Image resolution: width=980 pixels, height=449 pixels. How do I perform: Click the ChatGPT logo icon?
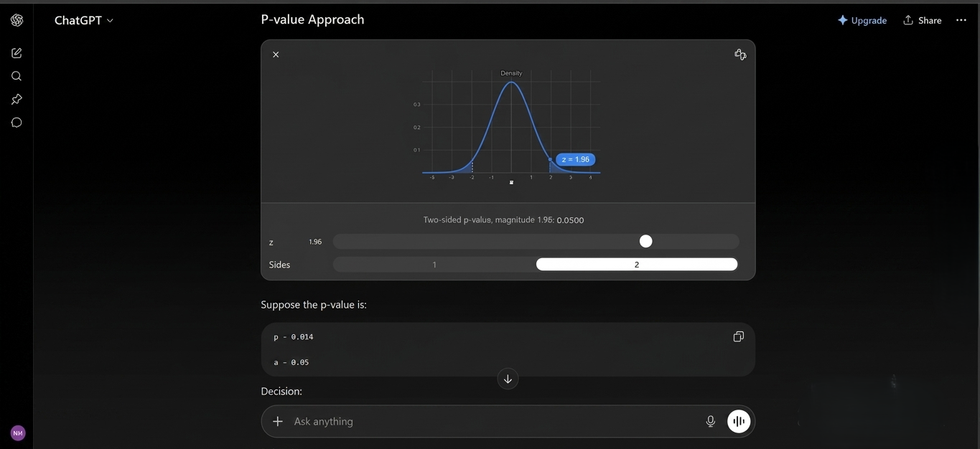pos(17,20)
